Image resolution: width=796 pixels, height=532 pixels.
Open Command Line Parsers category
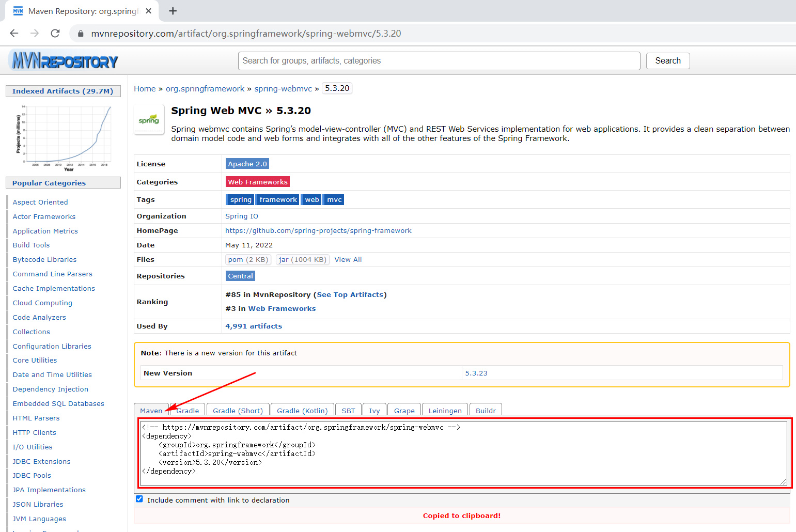tap(53, 274)
